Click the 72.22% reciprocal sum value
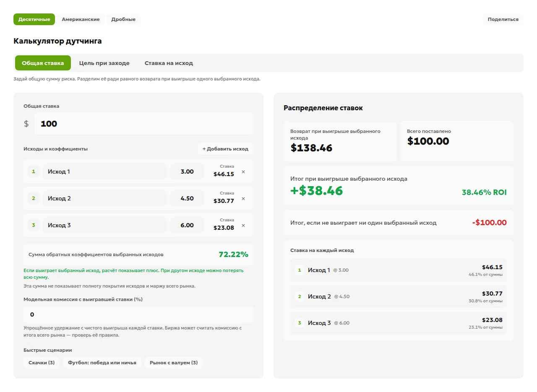Screen dimensions: 537x392 tap(233, 254)
